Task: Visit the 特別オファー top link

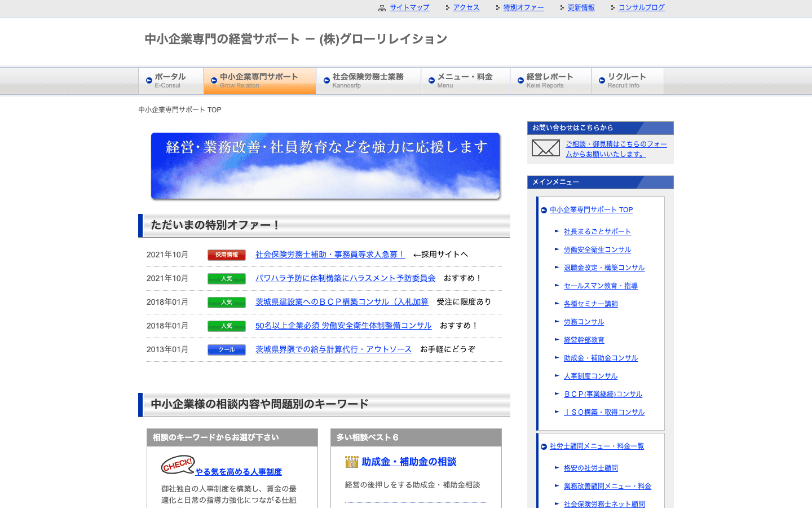Action: pos(523,8)
